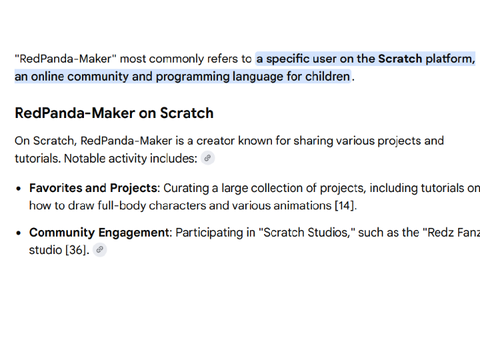Click bold 'Favorites and Projects' label
This screenshot has width=480, height=360.
93,188
